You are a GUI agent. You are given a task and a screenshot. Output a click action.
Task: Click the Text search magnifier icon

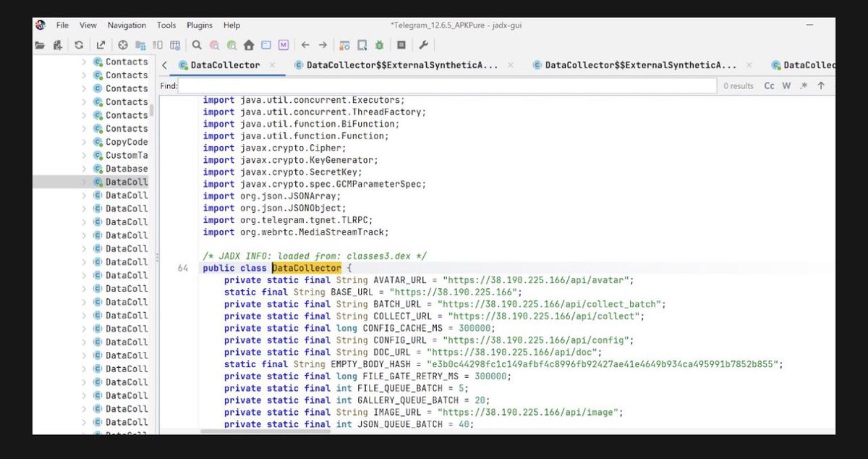coord(197,45)
